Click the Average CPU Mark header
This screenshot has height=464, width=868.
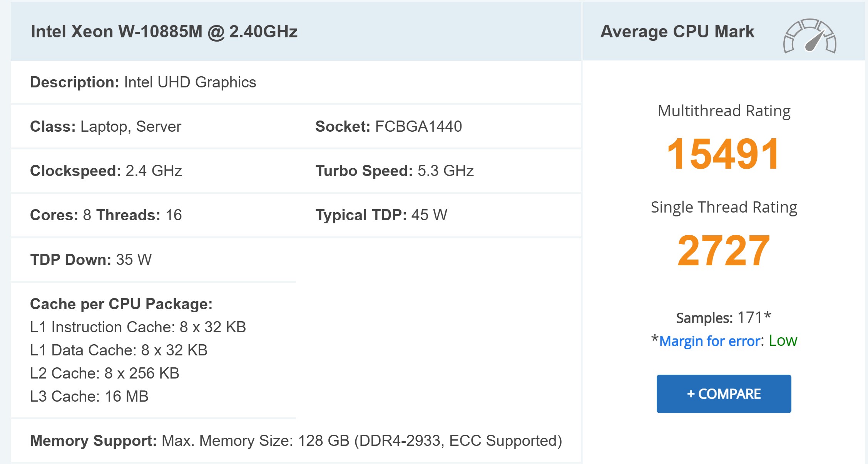[677, 32]
